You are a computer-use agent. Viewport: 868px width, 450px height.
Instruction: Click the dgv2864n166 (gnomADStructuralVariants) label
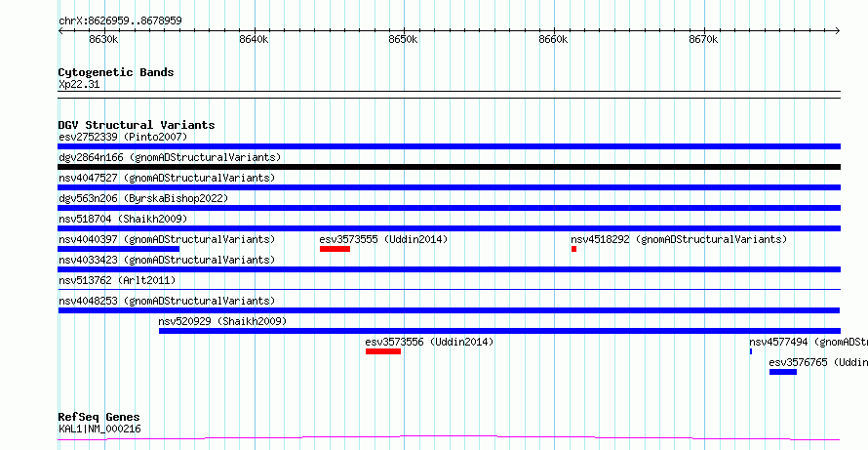(x=170, y=157)
